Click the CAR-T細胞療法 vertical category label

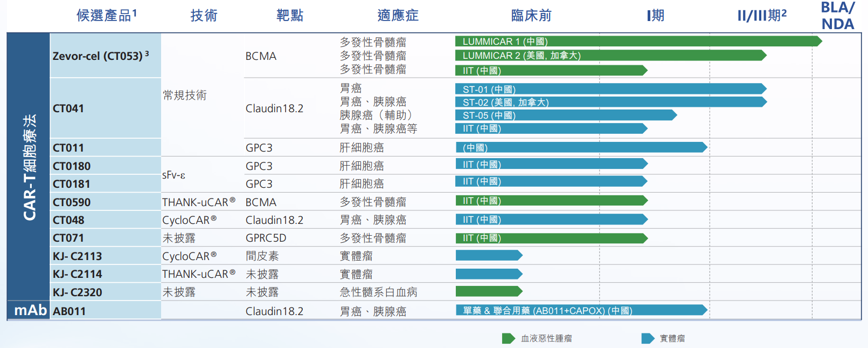pos(29,166)
